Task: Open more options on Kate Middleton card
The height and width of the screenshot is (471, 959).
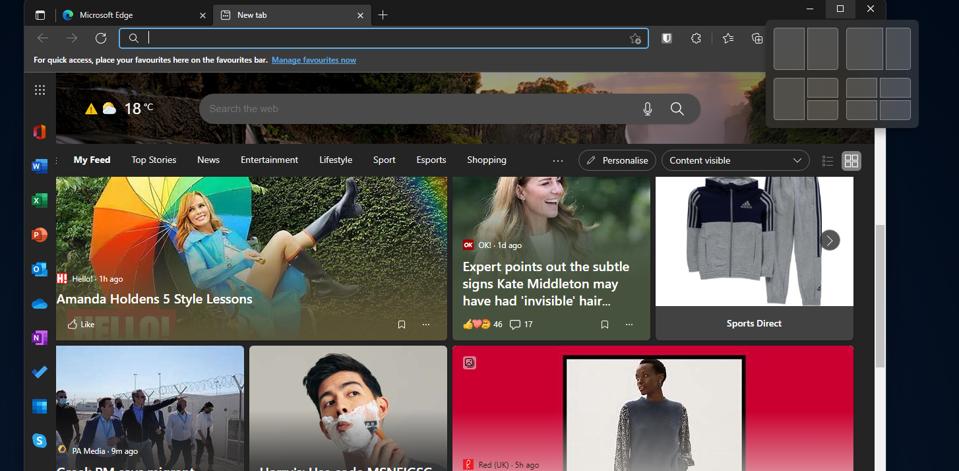Action: 629,324
